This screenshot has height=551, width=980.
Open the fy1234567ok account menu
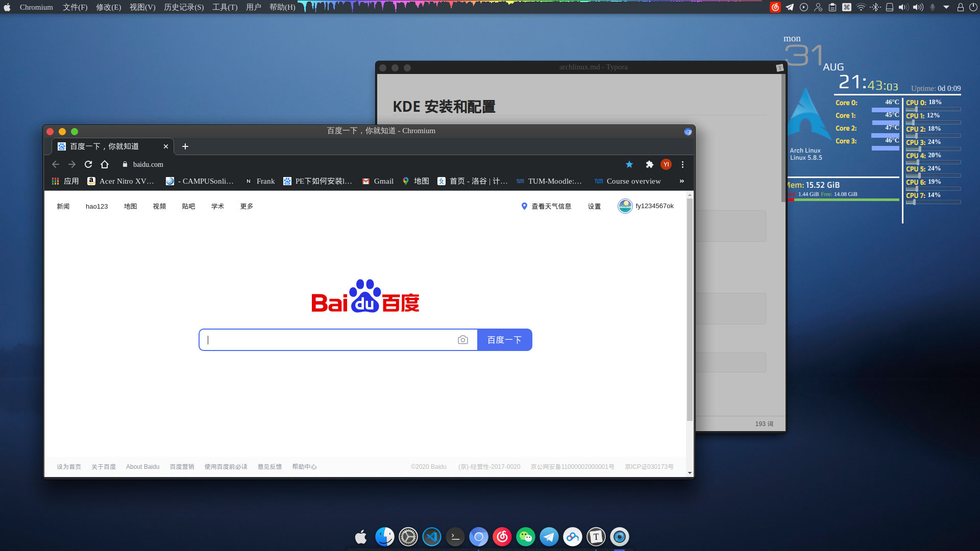[x=646, y=206]
